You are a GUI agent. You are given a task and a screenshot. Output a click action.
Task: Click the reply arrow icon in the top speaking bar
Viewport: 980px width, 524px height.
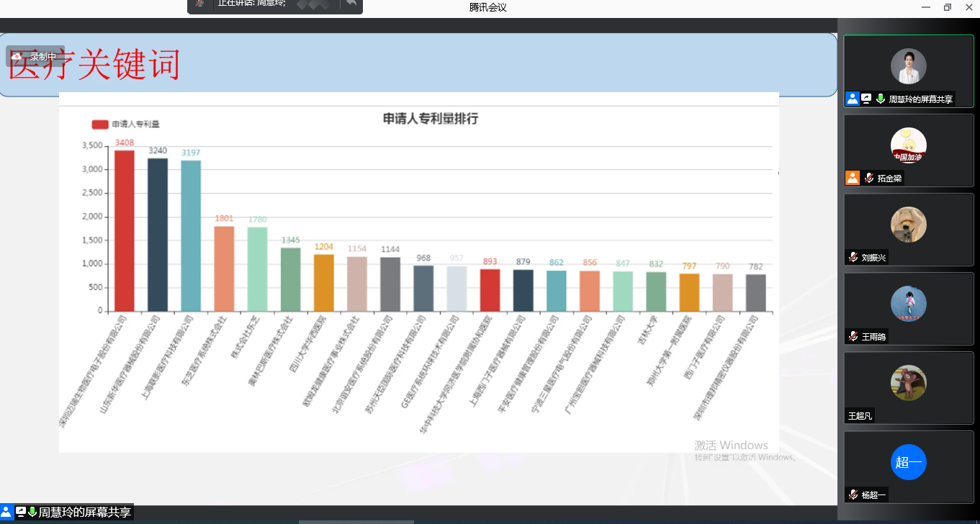351,4
